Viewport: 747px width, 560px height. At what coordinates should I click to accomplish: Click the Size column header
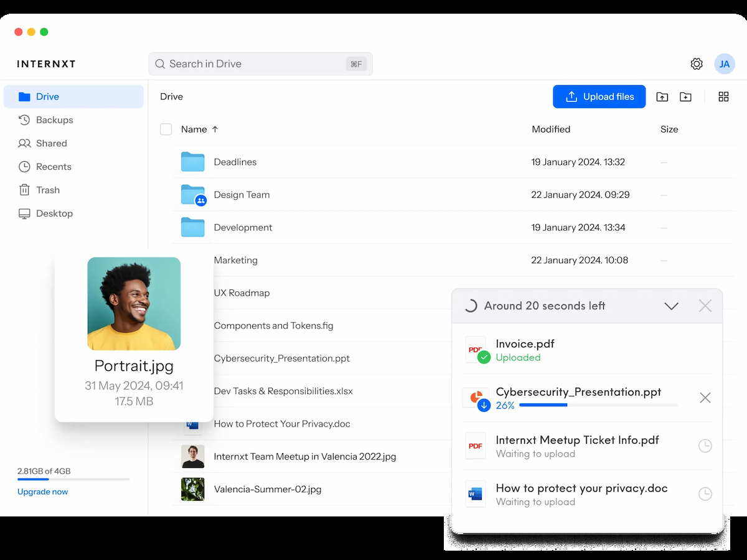[669, 129]
